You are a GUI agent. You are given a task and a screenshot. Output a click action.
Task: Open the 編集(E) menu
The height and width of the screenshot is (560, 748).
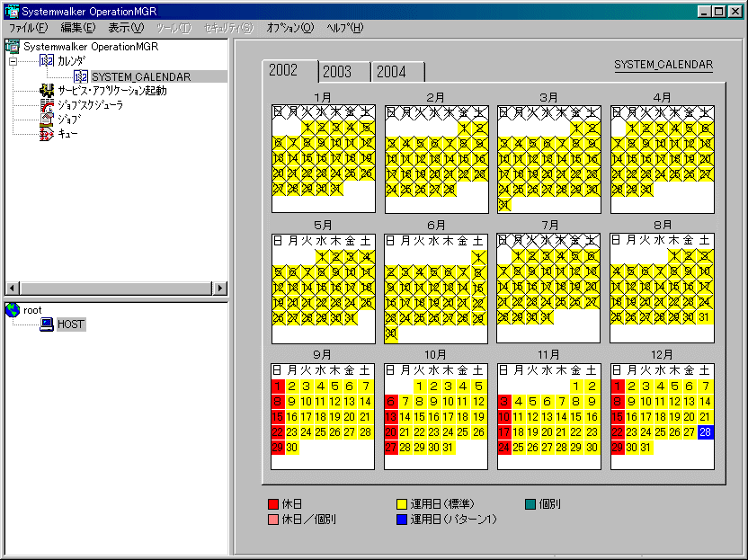[78, 28]
